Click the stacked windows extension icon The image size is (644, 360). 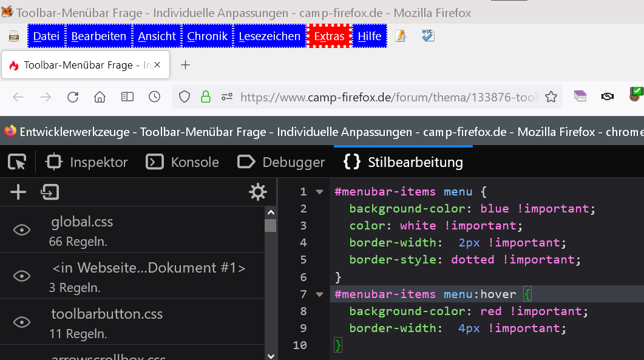(x=580, y=97)
